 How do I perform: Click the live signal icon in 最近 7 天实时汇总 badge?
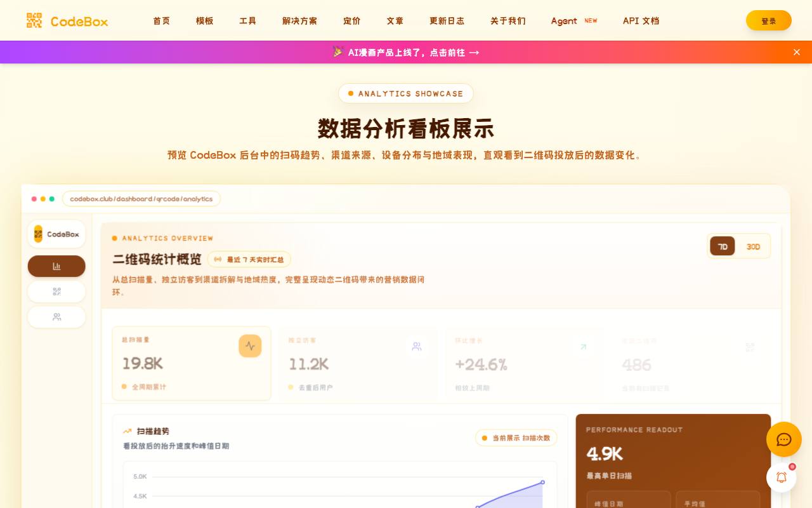(x=218, y=259)
